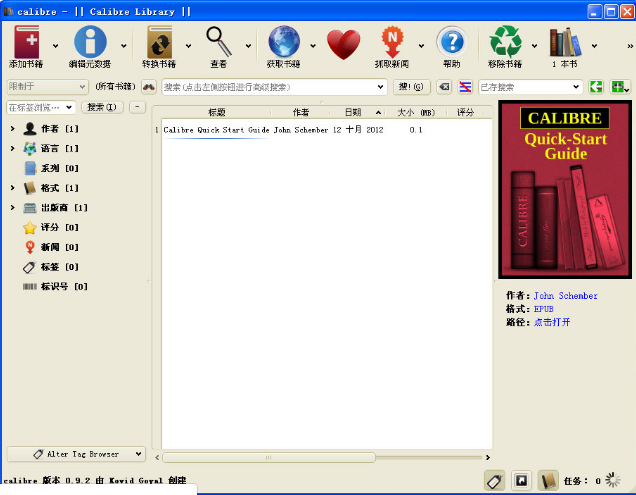Open the Edit Metadata dropdown arrow
Viewport: 636px width, 495px height.
[124, 46]
